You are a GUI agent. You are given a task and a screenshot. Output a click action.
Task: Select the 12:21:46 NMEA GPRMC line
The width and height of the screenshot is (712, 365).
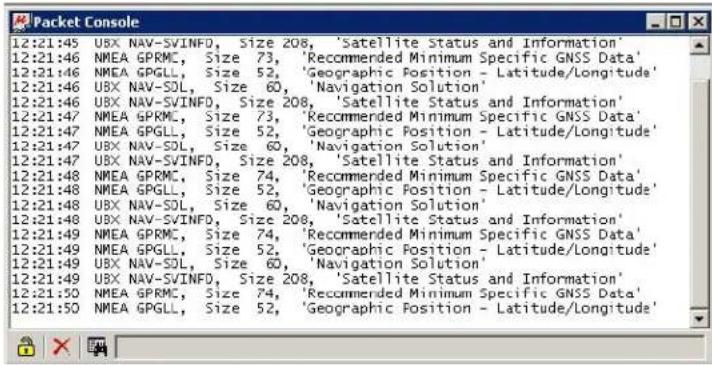(326, 58)
